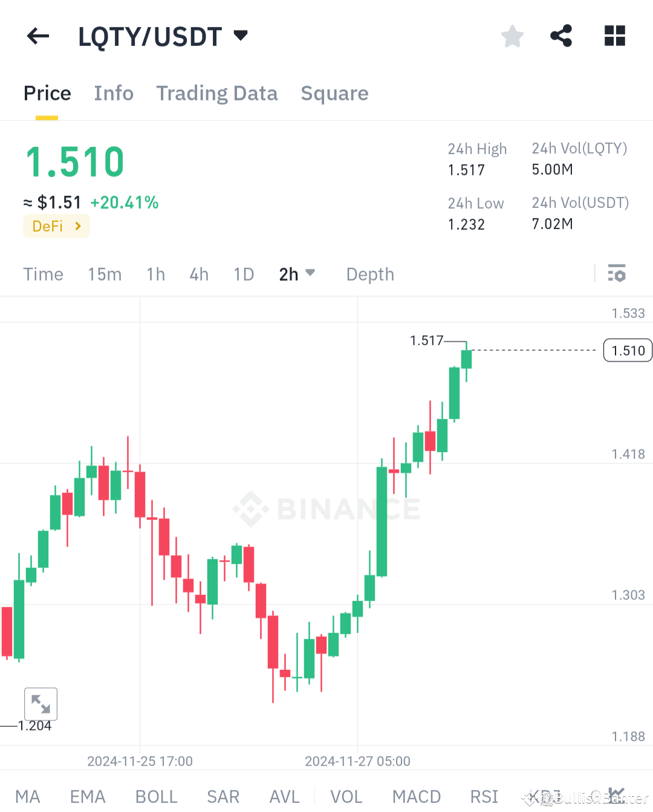Switch to the Trading Data tab
Screen dimensions: 653x812
point(216,94)
